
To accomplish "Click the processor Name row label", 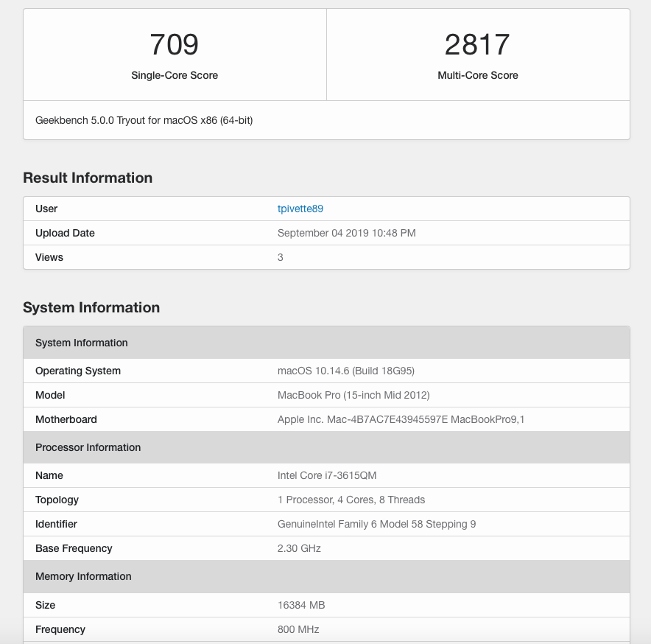I will 49,475.
